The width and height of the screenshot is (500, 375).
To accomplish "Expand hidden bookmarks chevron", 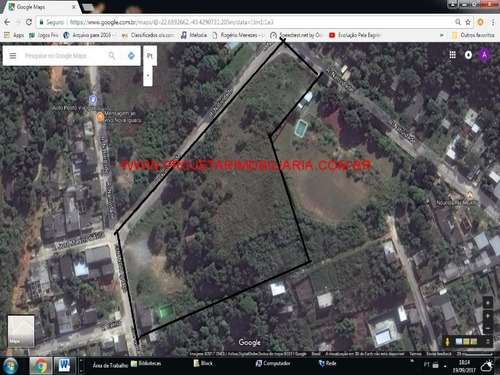I will point(442,35).
